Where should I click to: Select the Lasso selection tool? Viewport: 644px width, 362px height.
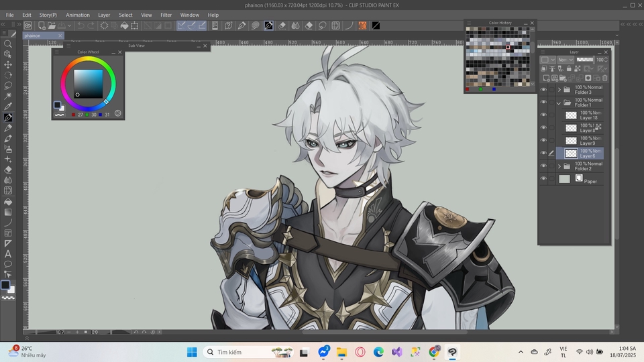tap(7, 85)
